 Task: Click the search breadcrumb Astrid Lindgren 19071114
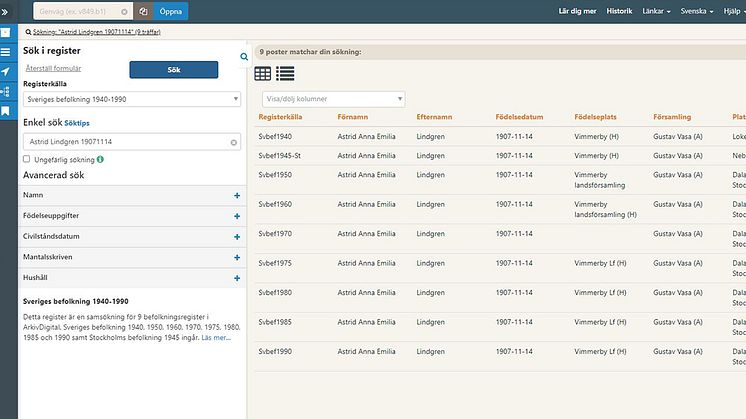click(x=97, y=32)
